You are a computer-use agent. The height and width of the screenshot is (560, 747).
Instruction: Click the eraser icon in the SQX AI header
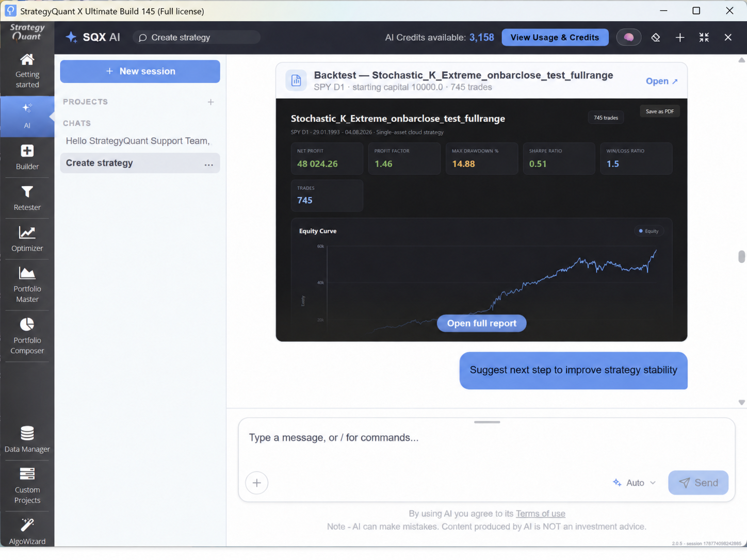656,38
